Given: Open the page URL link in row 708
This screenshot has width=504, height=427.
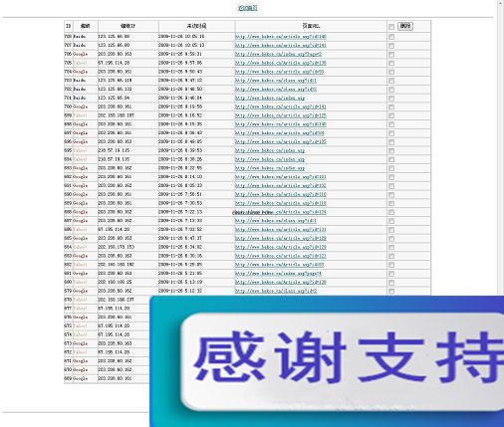Looking at the screenshot, I should [x=281, y=37].
